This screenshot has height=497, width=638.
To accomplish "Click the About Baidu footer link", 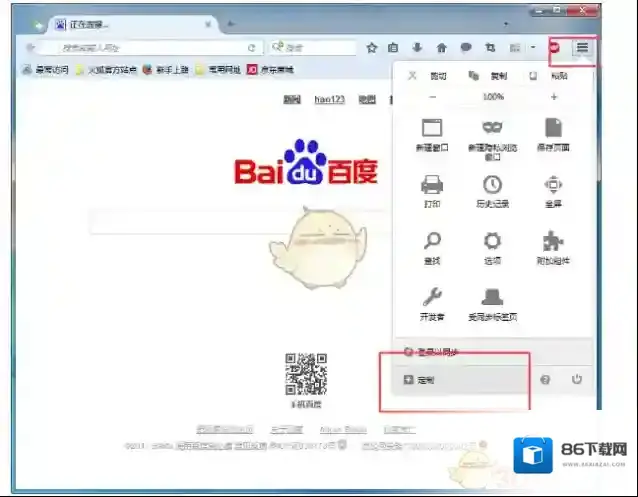I will tap(286, 429).
